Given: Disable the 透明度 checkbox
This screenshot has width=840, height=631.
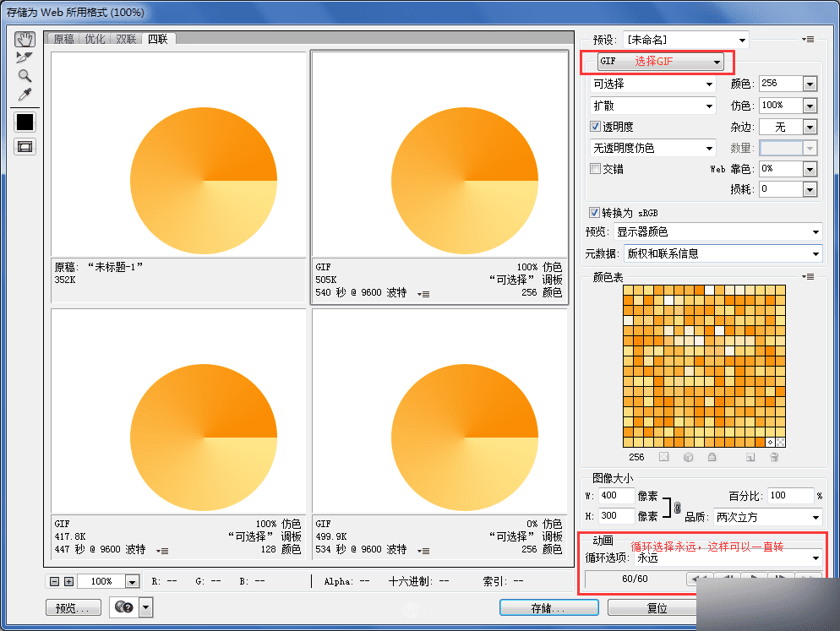Looking at the screenshot, I should coord(596,126).
